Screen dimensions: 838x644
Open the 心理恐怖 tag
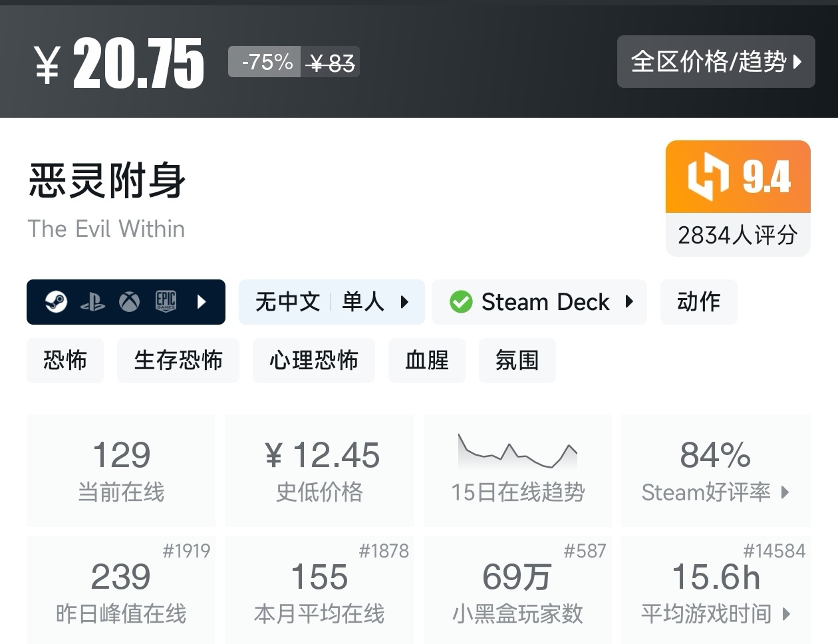pos(313,361)
